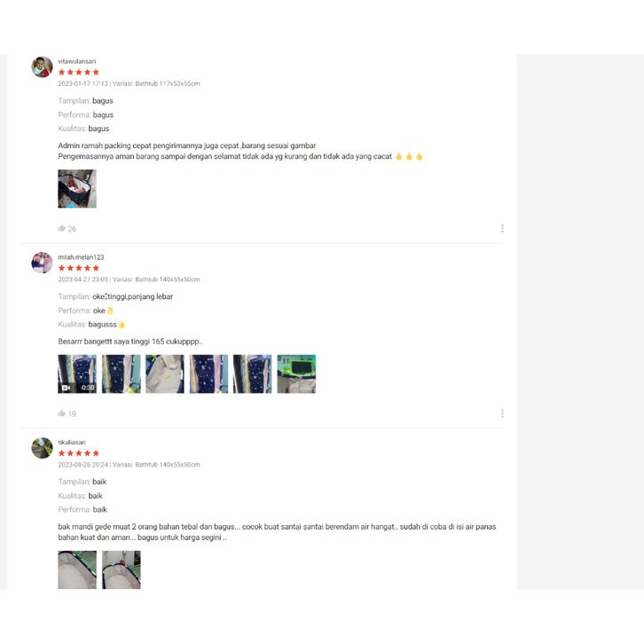Click vitawulansari's five-star rating
644x644 pixels.
[79, 72]
